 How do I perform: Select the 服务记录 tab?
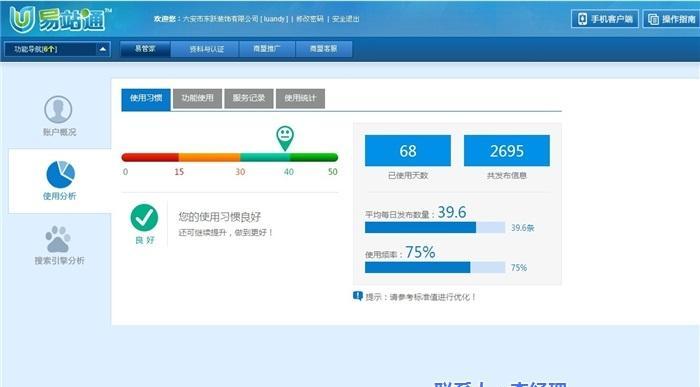[249, 98]
